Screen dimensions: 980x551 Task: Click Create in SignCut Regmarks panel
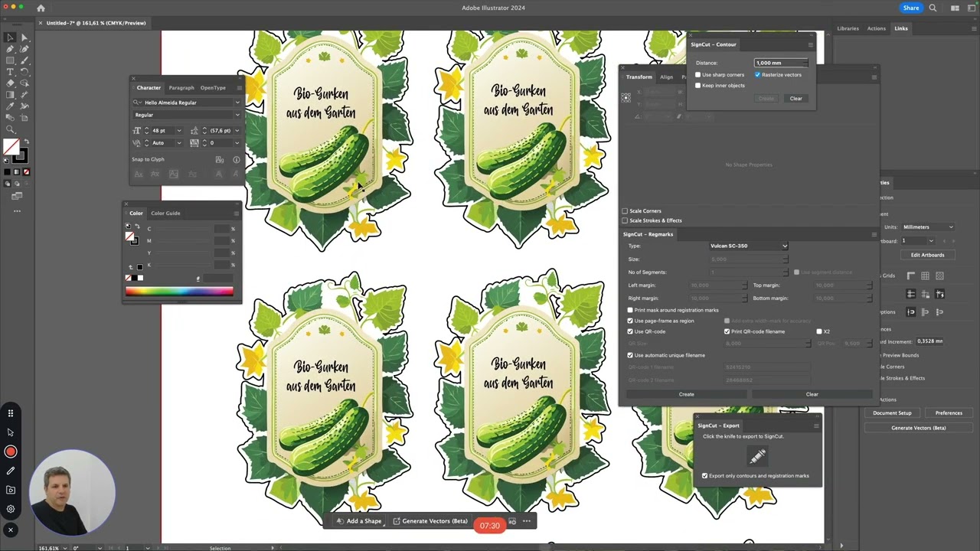click(x=687, y=395)
